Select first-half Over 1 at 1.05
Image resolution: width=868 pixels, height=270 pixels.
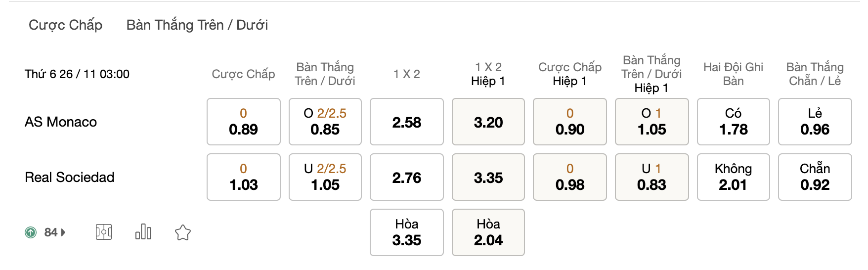652,122
